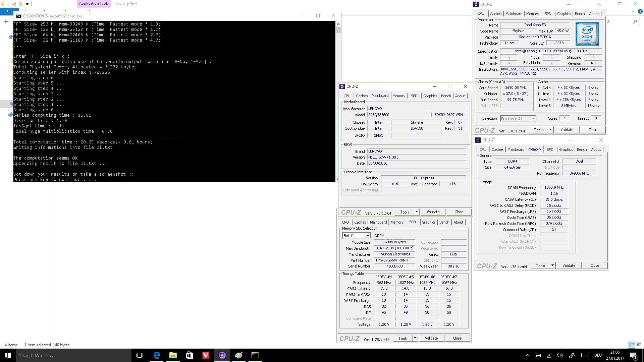Show hidden system tray icons
The width and height of the screenshot is (644, 362).
(x=528, y=355)
